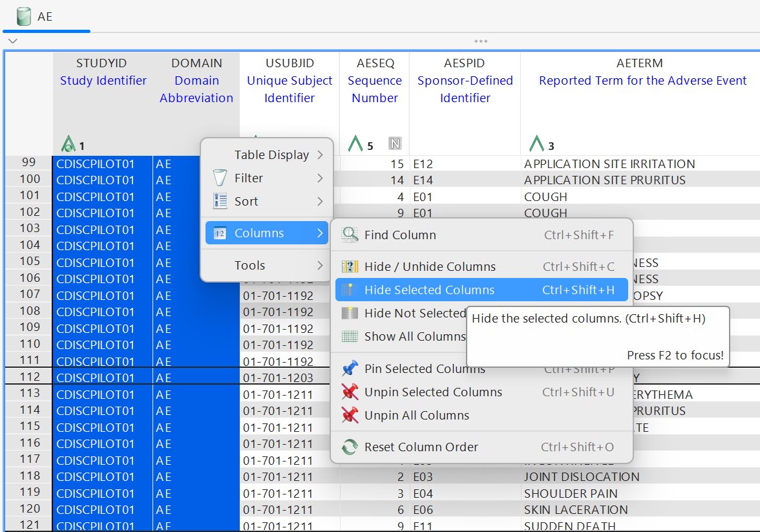
Task: Click the STUDYID sort order 1 indicator
Action: point(73,144)
